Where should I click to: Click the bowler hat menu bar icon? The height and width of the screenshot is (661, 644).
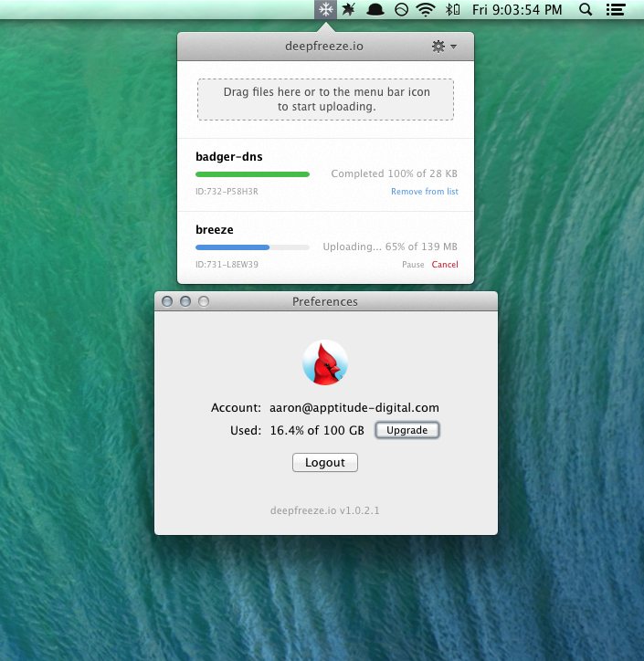pos(375,10)
